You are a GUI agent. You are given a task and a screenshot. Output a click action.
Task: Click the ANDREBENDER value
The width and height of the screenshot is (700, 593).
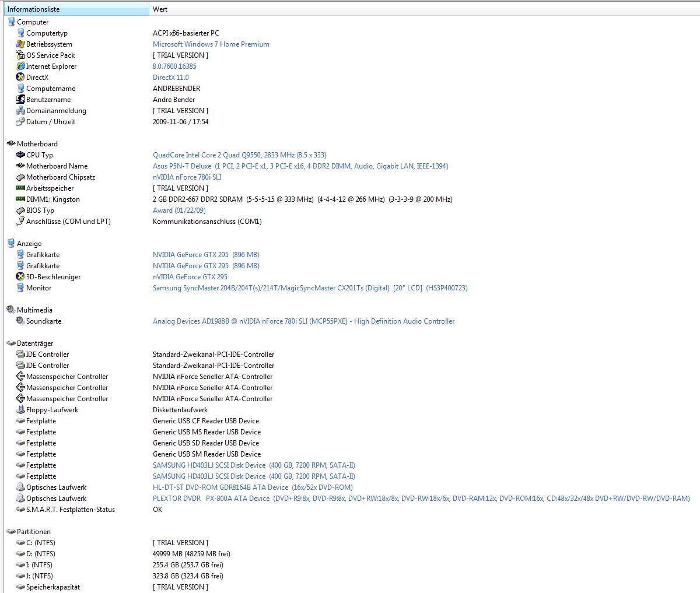coord(176,89)
